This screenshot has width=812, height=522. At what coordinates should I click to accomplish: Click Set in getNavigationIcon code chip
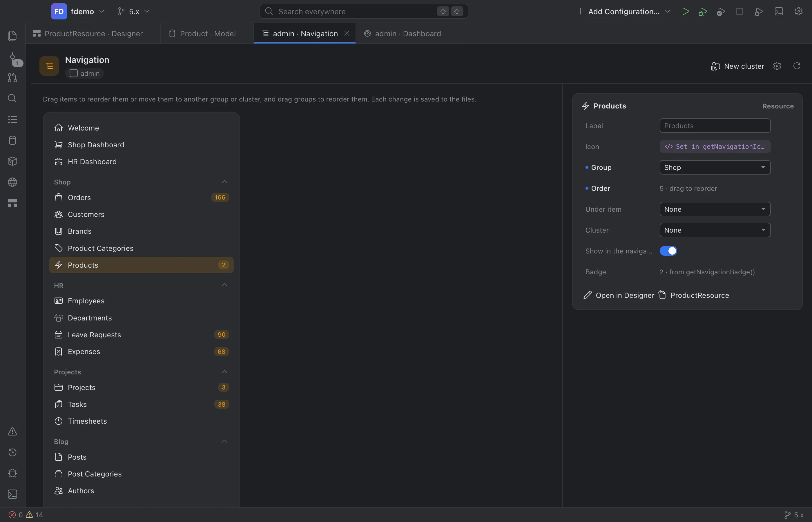(x=715, y=147)
